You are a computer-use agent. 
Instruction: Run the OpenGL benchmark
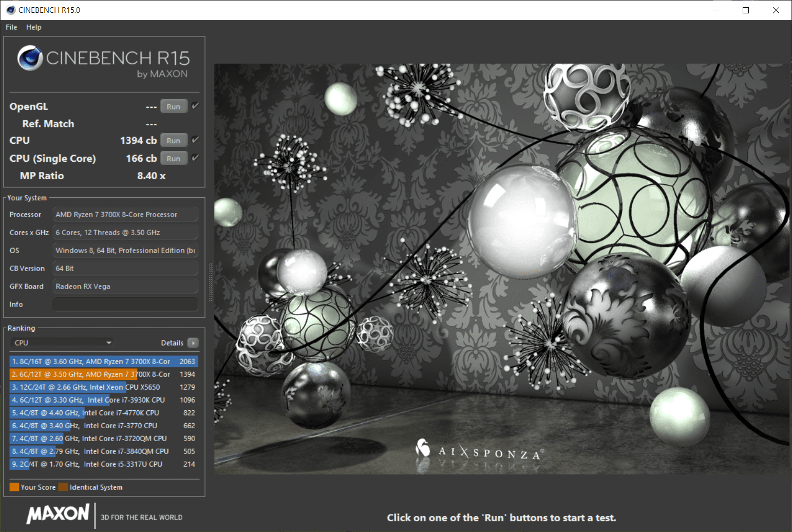coord(174,106)
